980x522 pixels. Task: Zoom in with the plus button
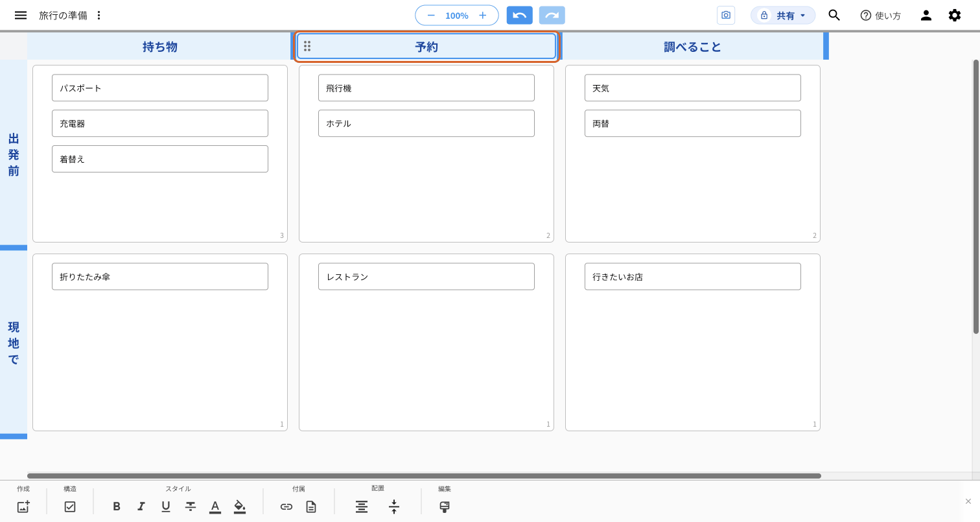pos(482,15)
